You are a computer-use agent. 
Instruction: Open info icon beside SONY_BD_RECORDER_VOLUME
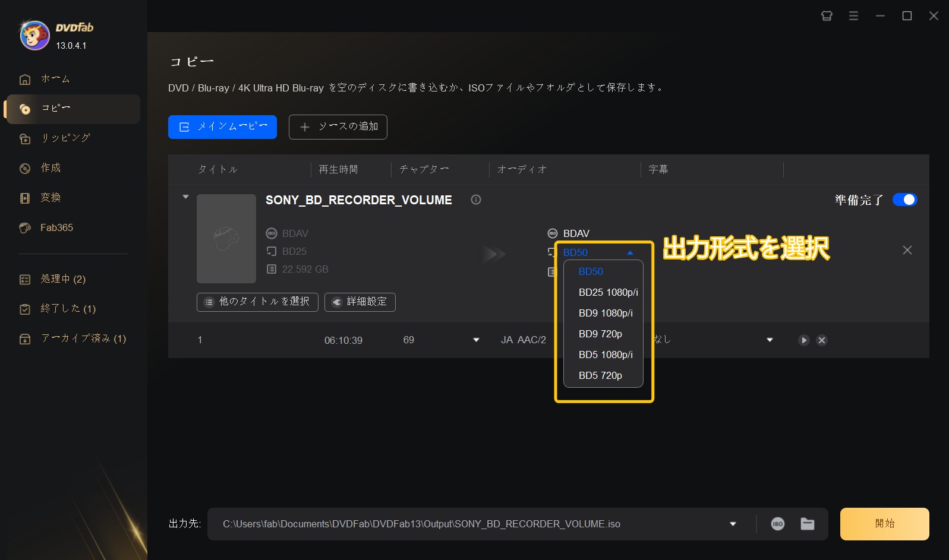pyautogui.click(x=476, y=200)
